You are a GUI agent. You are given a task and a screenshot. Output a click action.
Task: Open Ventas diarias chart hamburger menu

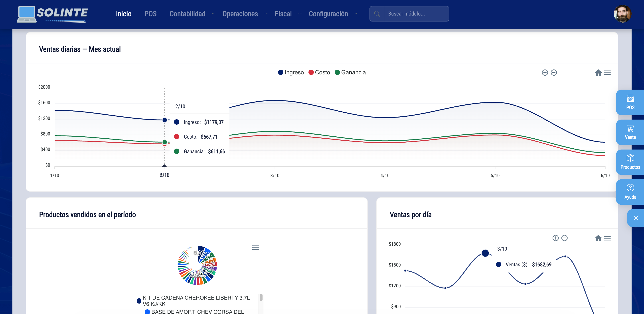(607, 73)
